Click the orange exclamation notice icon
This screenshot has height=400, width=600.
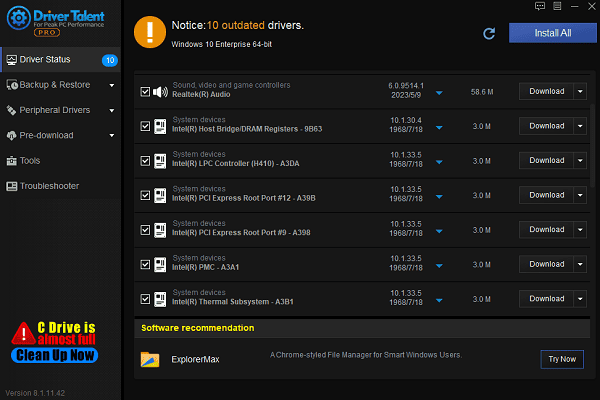[x=150, y=32]
